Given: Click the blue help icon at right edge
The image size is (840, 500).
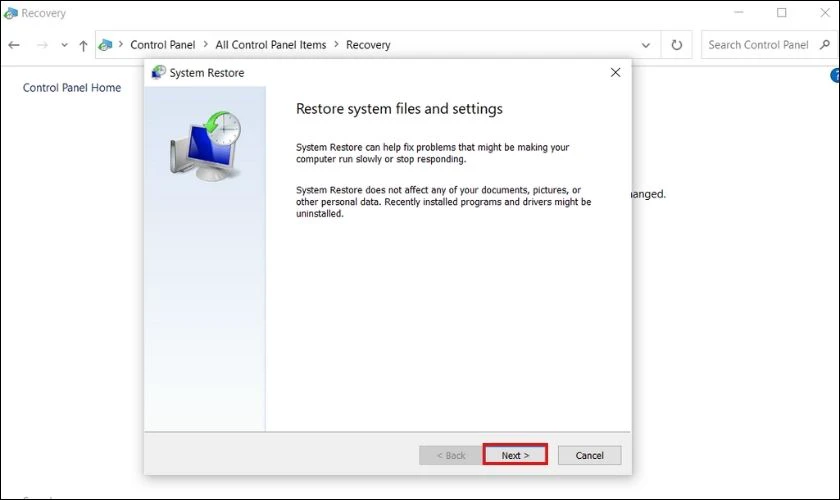Looking at the screenshot, I should (835, 76).
